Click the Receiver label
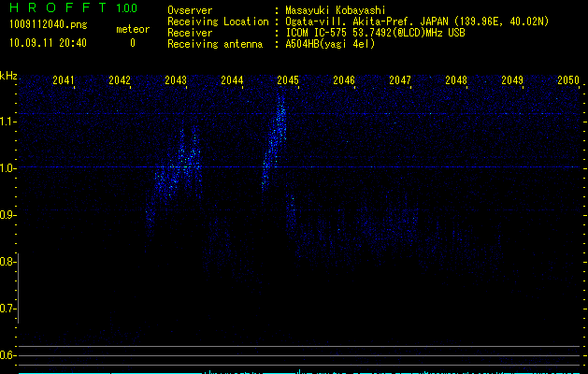Image resolution: width=588 pixels, height=374 pixels. (x=190, y=33)
